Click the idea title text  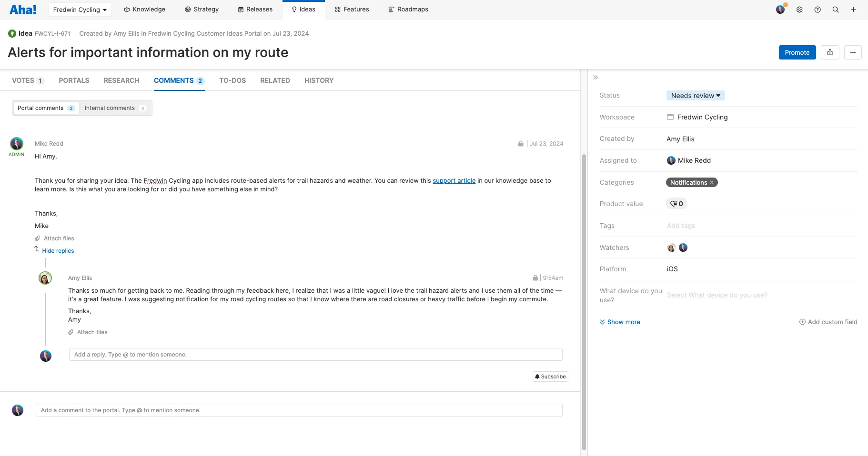coord(148,52)
